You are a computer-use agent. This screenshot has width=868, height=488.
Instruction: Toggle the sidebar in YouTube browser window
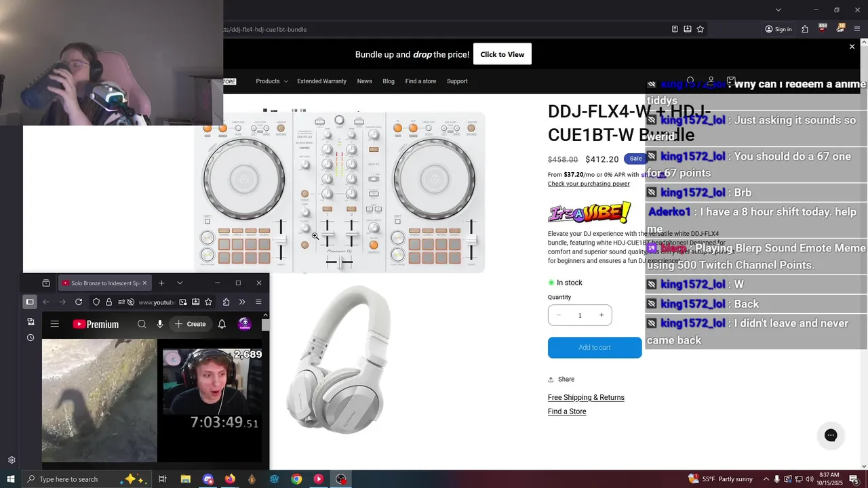pyautogui.click(x=30, y=302)
